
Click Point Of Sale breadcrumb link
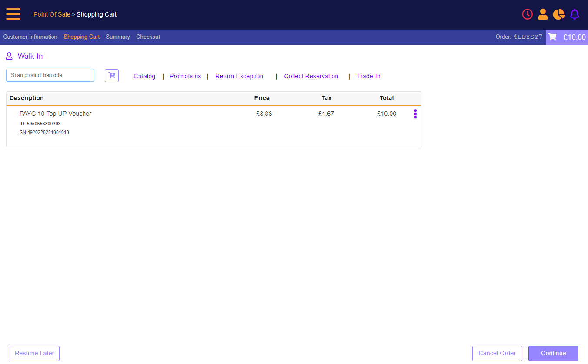52,14
